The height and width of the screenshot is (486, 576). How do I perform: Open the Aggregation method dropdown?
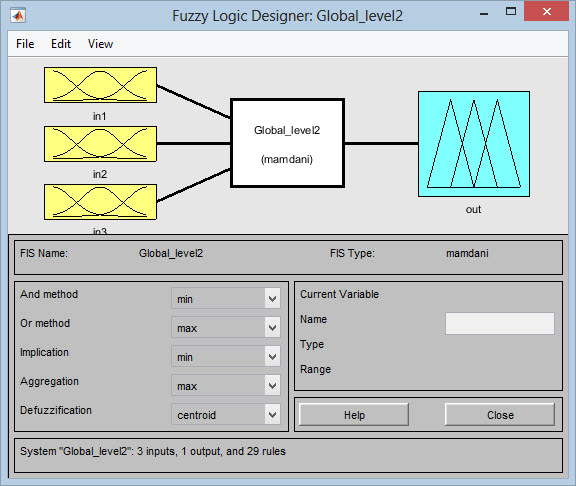click(226, 385)
